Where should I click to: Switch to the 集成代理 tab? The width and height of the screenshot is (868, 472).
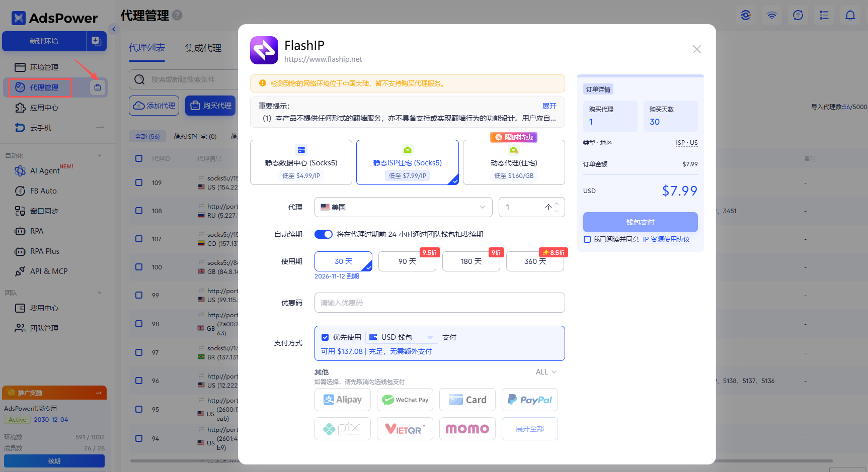point(203,48)
